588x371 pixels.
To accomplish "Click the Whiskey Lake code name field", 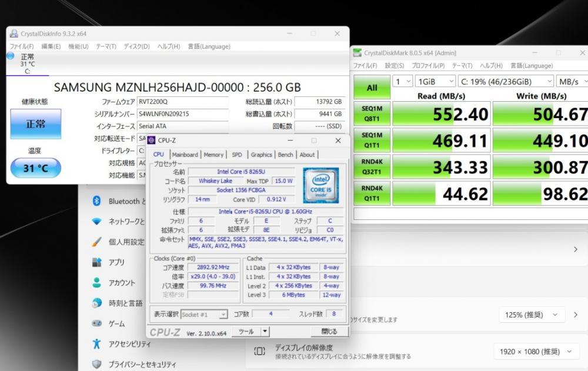I will point(215,181).
